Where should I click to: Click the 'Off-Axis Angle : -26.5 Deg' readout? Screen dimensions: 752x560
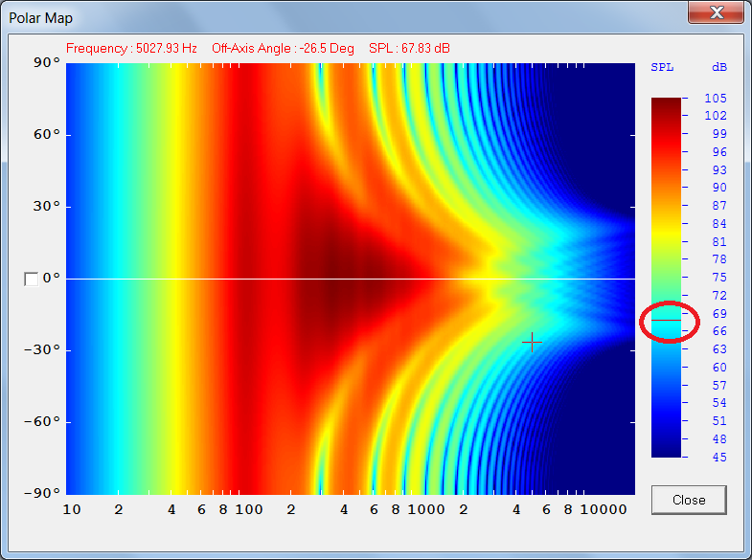(283, 49)
